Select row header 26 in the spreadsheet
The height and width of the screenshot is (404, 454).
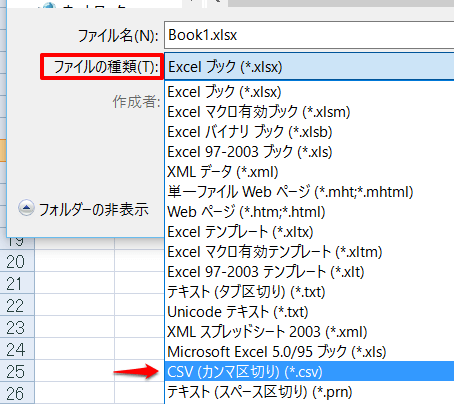point(17,393)
